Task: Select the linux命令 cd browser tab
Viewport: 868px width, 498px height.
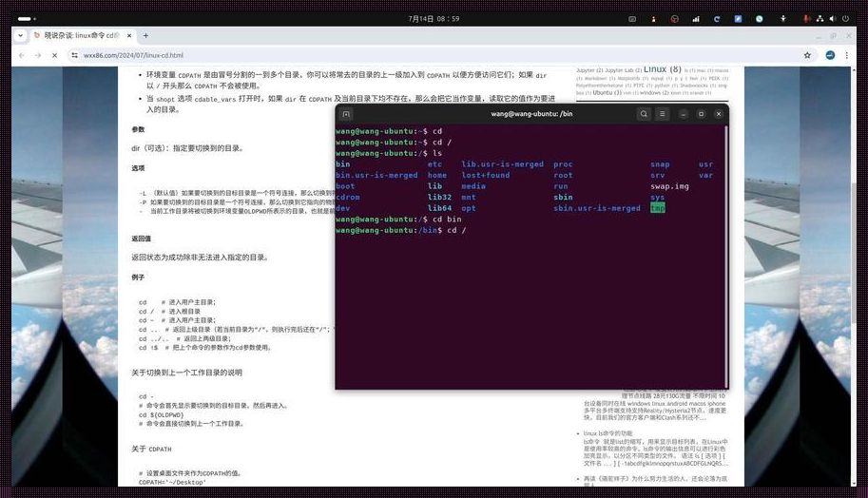Action: point(82,35)
